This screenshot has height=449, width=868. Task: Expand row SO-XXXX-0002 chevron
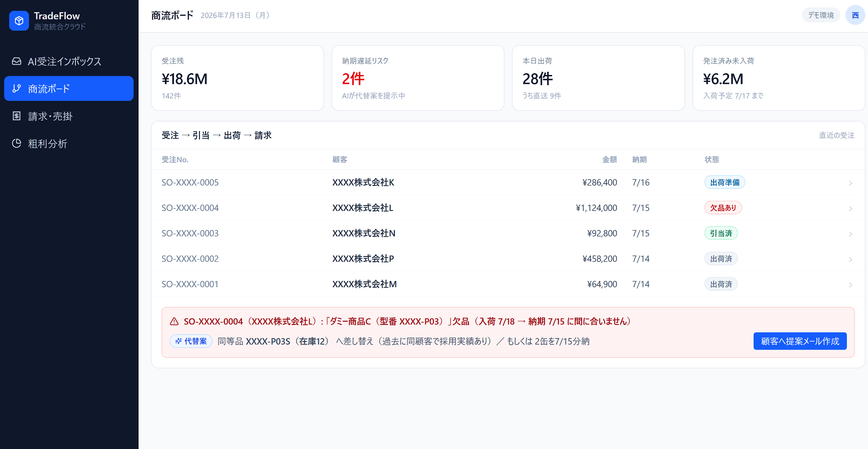850,259
